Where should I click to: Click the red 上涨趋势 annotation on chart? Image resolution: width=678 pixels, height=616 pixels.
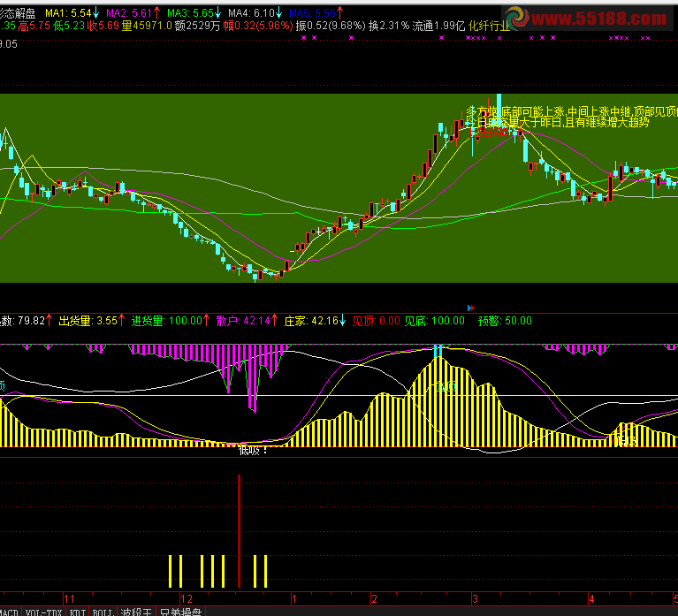coord(489,133)
